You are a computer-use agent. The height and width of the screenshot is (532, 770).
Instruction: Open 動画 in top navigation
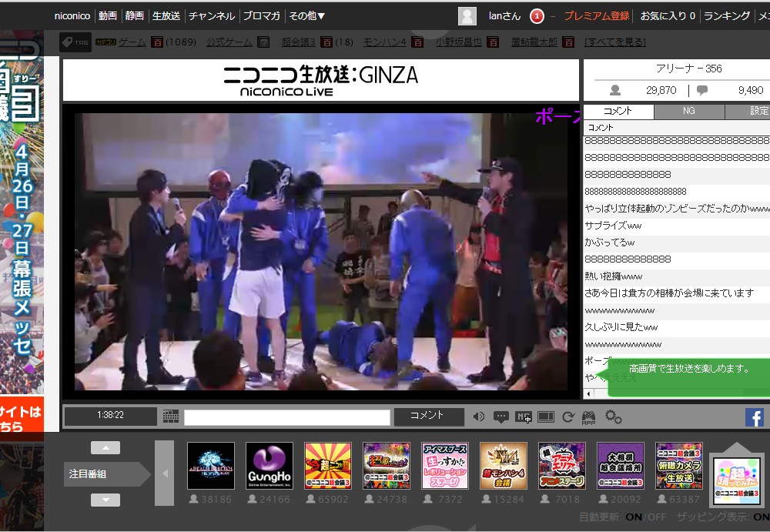108,16
